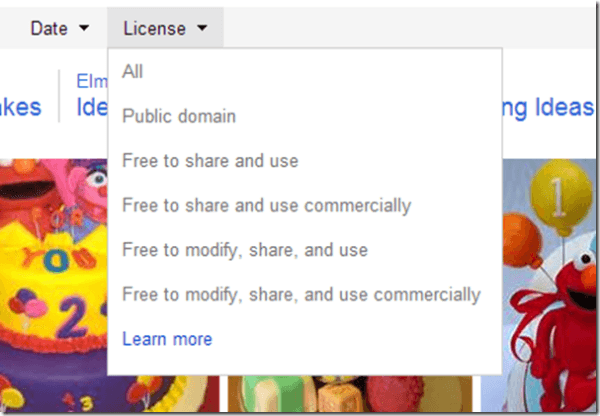The height and width of the screenshot is (416, 600).
Task: Open the Learn more link
Action: [x=167, y=339]
